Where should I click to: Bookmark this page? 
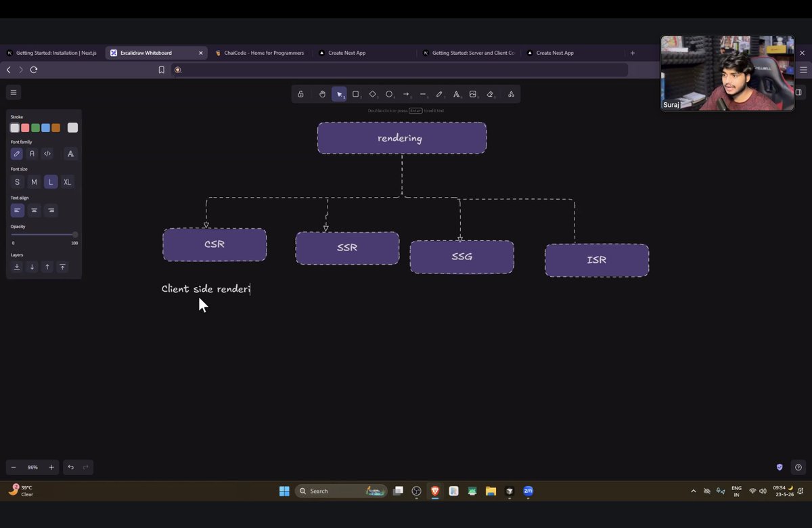point(161,70)
